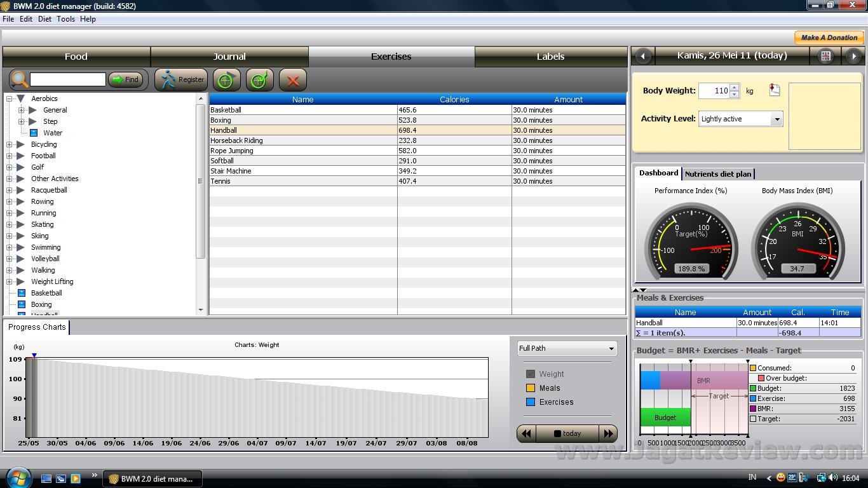Open the Diet menu
The image size is (868, 488).
[44, 19]
